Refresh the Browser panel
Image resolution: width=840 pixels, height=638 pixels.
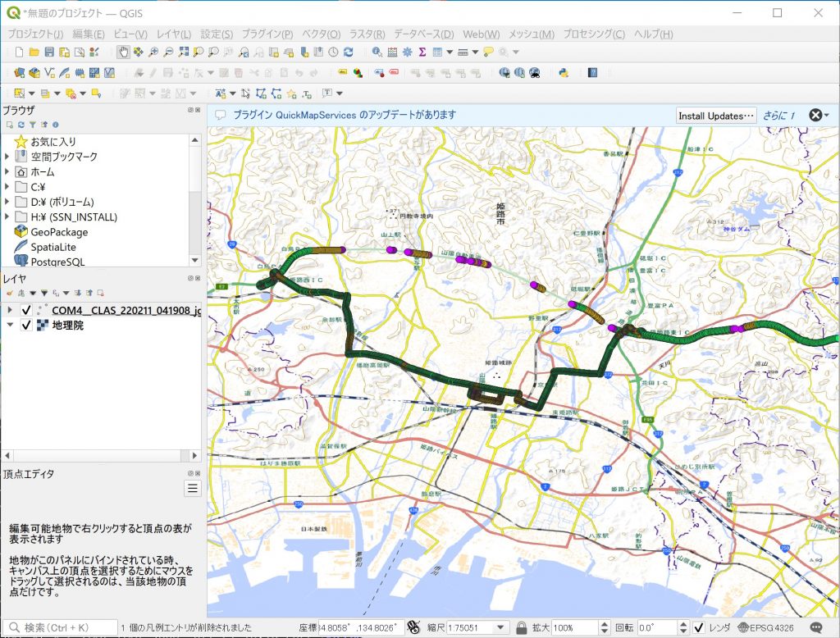click(x=21, y=125)
